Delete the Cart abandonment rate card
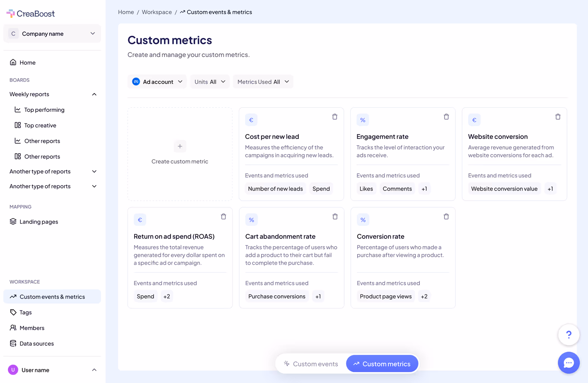The image size is (588, 383). (335, 216)
